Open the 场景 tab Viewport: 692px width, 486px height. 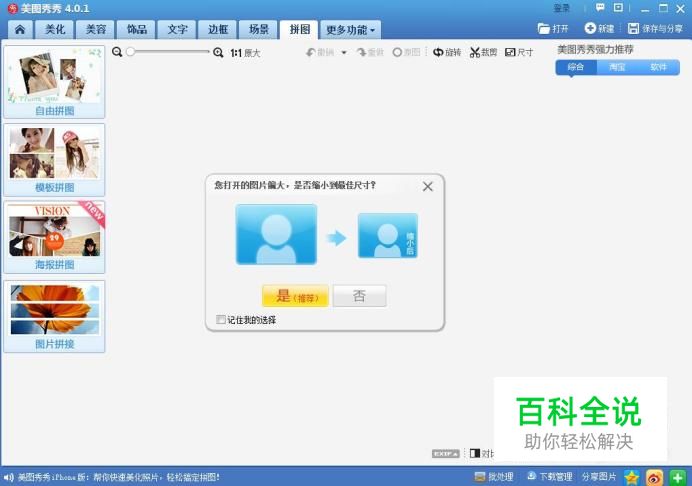259,30
